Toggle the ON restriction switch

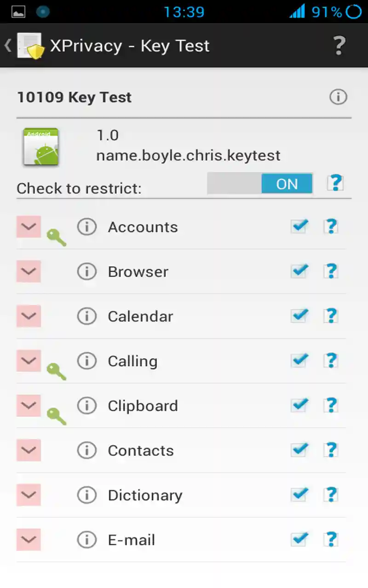(260, 184)
